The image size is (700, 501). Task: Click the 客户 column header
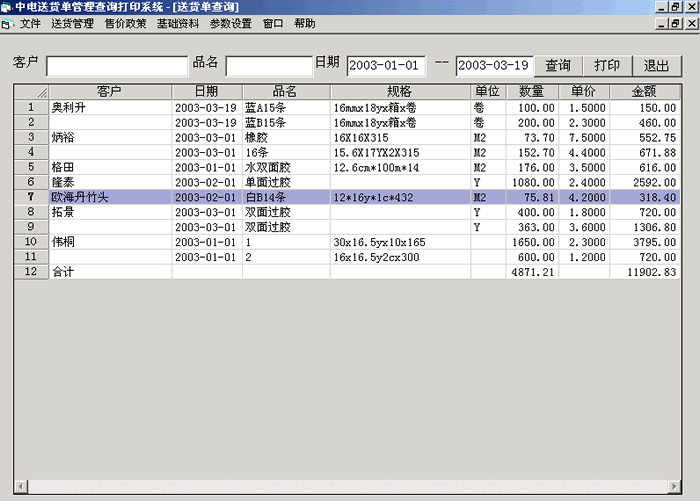110,92
